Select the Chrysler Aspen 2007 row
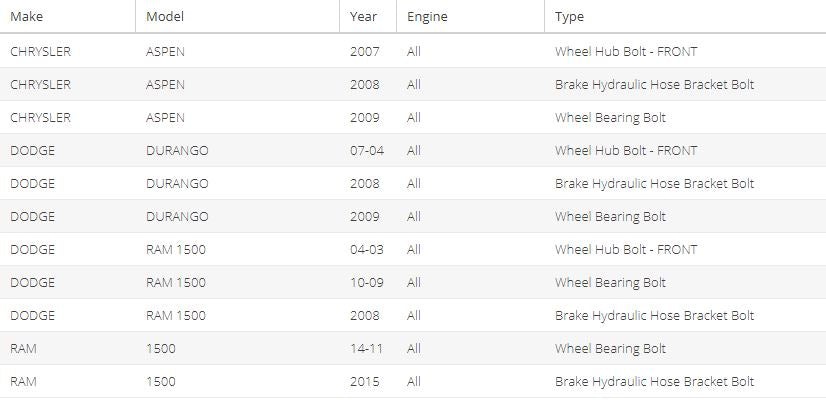The width and height of the screenshot is (826, 415). tap(413, 51)
